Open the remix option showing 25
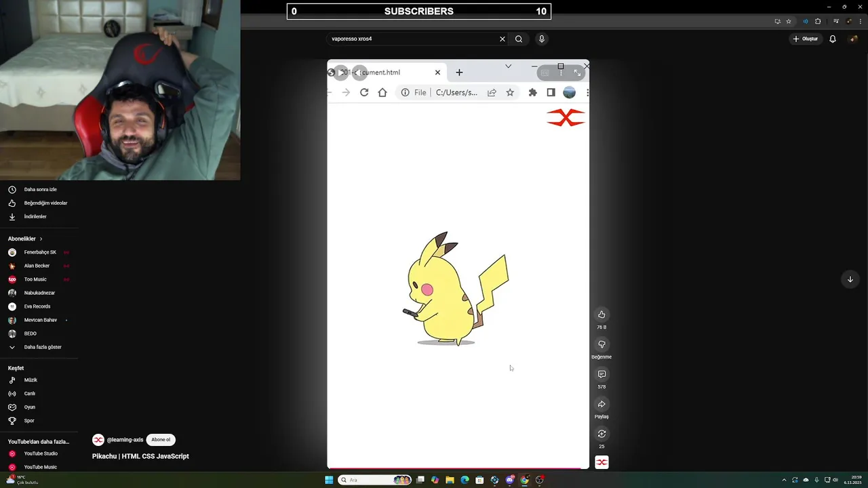 coord(601,434)
